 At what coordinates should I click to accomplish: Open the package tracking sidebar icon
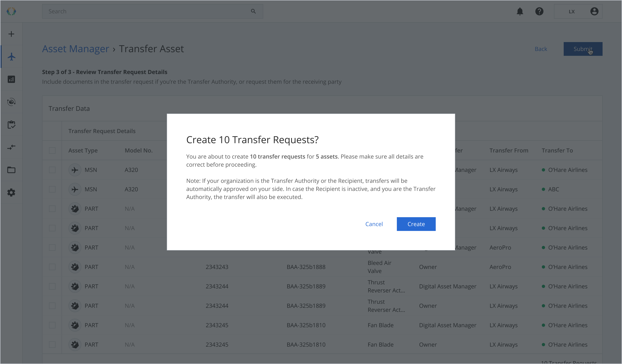point(11,102)
